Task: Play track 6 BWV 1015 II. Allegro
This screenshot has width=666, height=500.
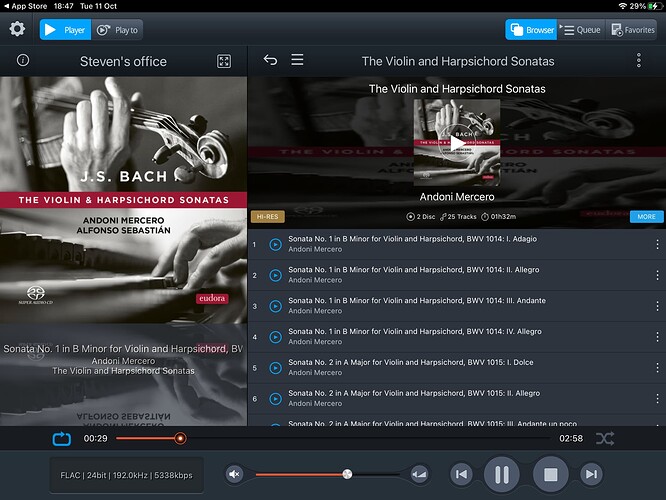Action: pos(275,398)
